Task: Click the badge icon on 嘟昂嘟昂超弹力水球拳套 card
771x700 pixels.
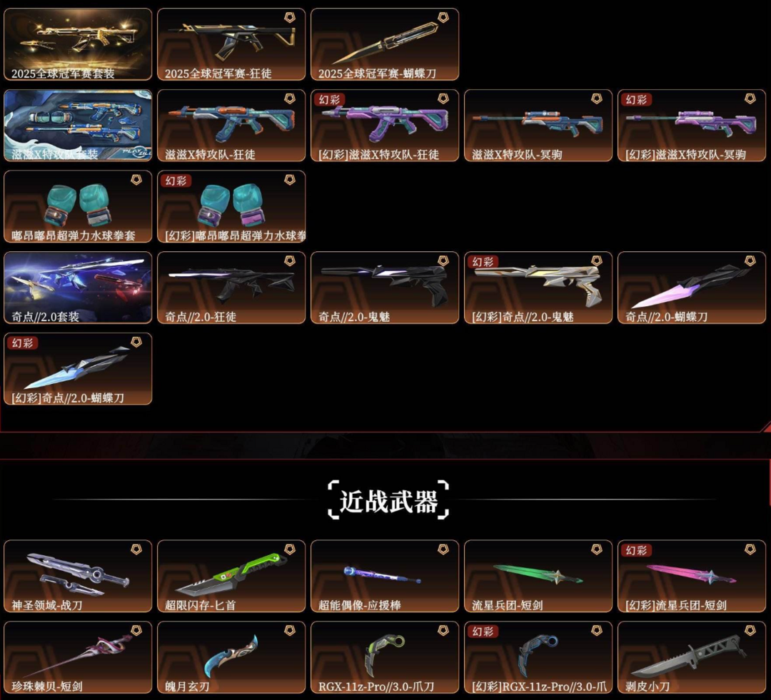Action: coord(136,180)
